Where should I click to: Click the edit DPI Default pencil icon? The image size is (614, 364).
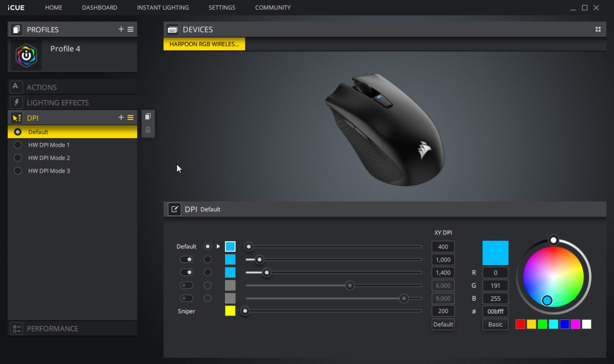[175, 209]
